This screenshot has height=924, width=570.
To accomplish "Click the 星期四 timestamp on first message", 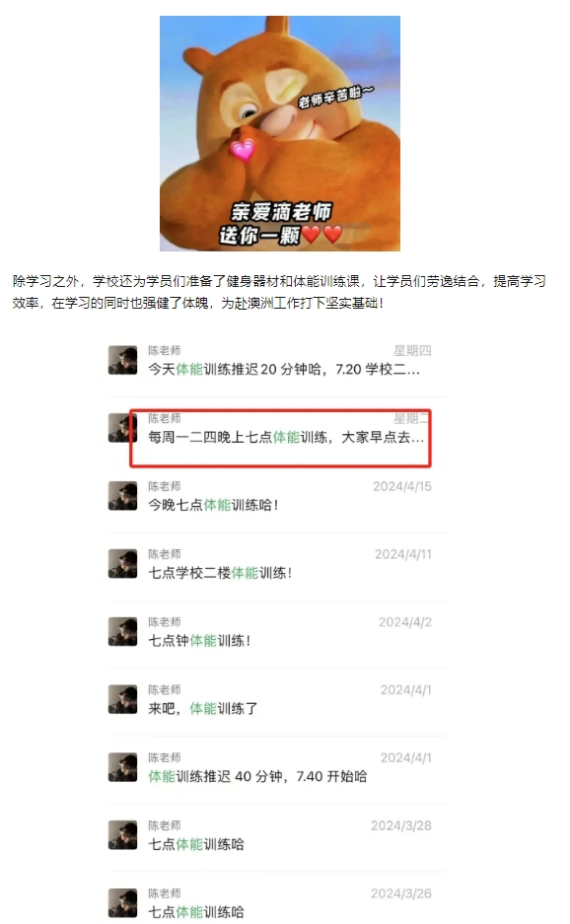I will click(x=412, y=351).
